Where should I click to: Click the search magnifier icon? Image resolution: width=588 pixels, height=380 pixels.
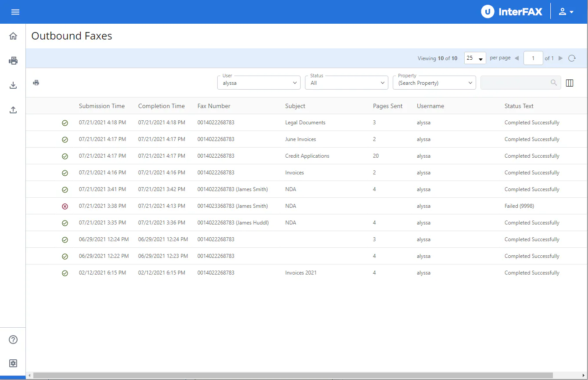(x=554, y=83)
